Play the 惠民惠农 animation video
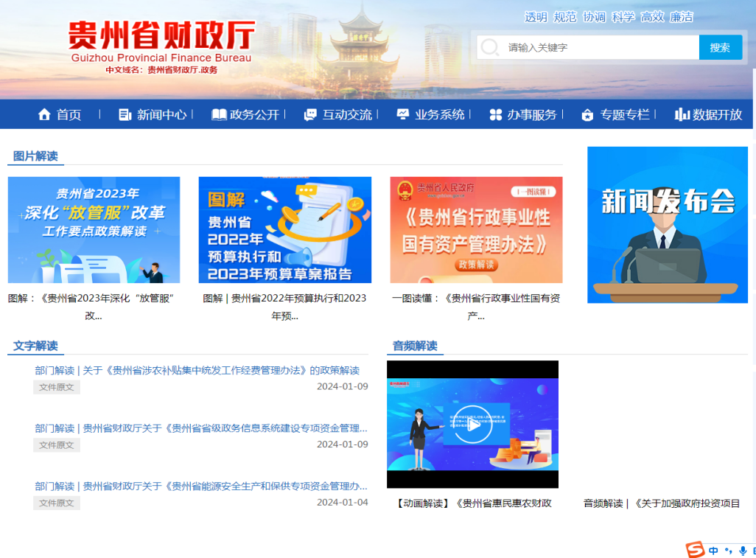The height and width of the screenshot is (558, 756). 472,424
